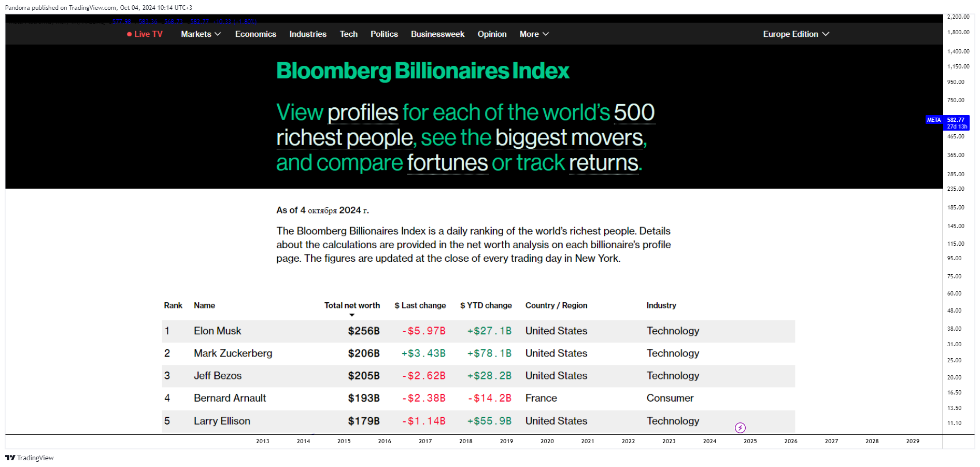Click the +$78.1B YTD change value
980x467 pixels.
(489, 353)
